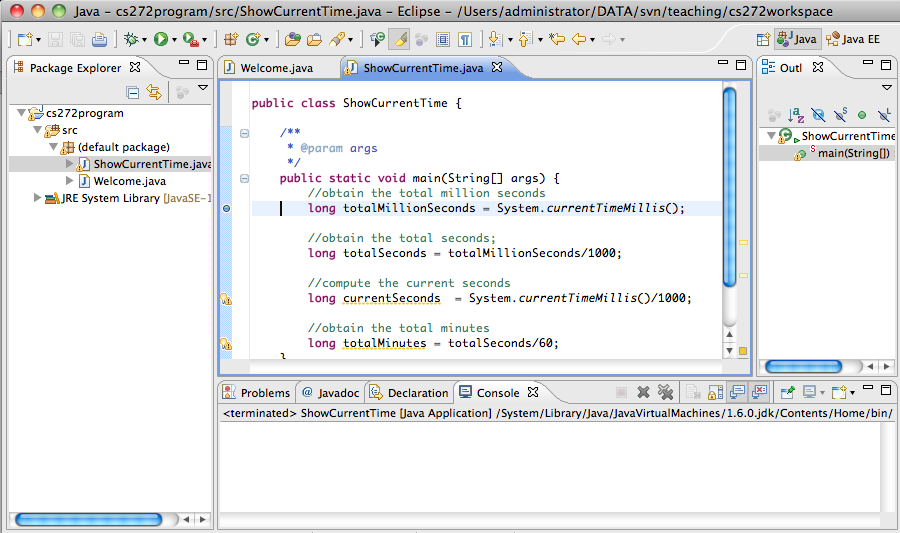
Task: Click the External Tools run icon
Action: pos(191,40)
